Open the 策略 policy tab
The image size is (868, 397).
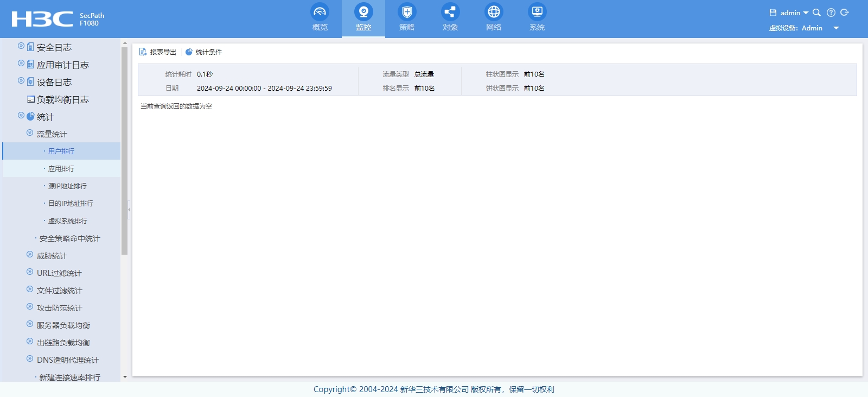tap(407, 18)
